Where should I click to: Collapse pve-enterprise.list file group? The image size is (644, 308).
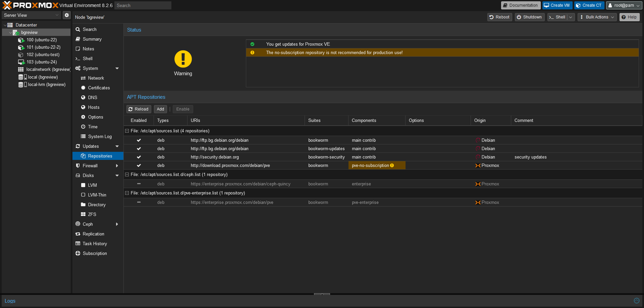pos(127,193)
